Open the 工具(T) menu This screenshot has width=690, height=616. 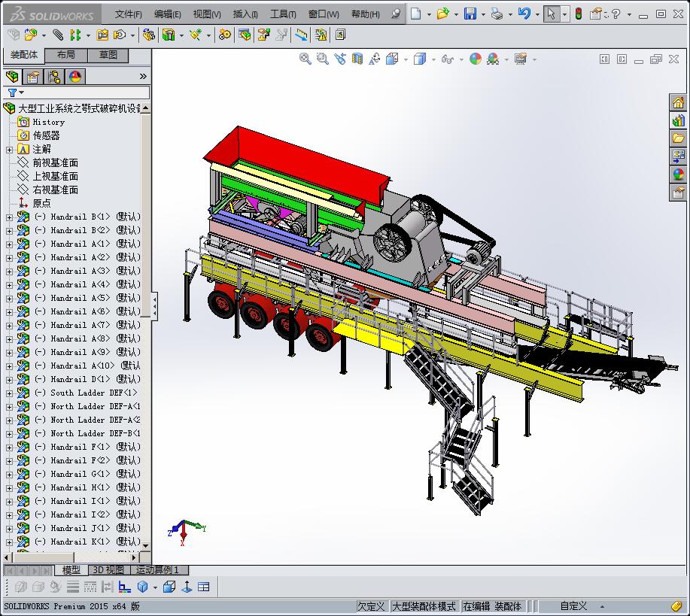283,14
